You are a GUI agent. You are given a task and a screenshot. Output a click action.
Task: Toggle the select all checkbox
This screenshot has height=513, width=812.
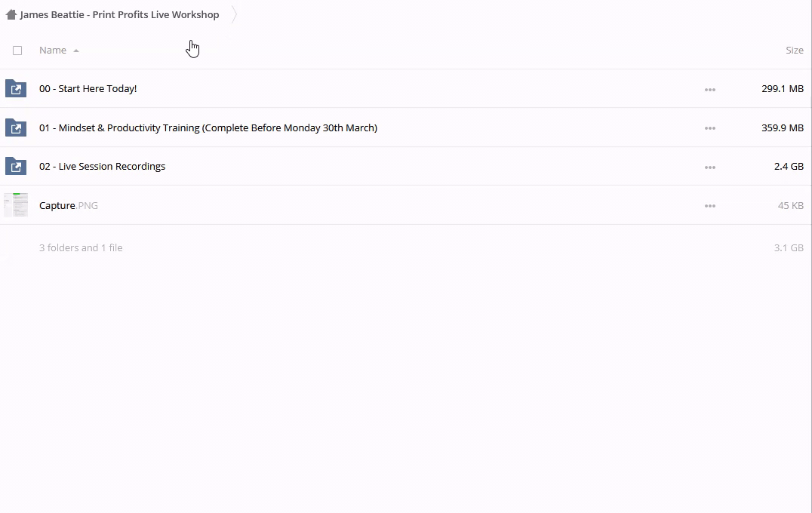(17, 51)
